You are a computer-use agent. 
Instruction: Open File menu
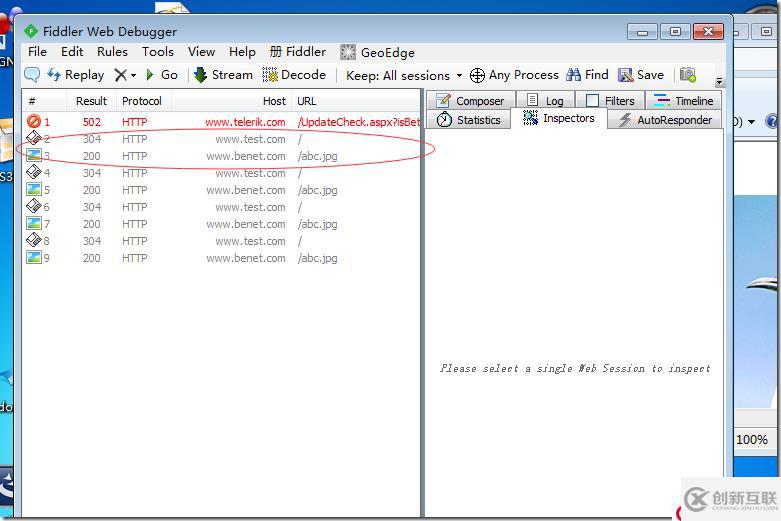click(37, 52)
